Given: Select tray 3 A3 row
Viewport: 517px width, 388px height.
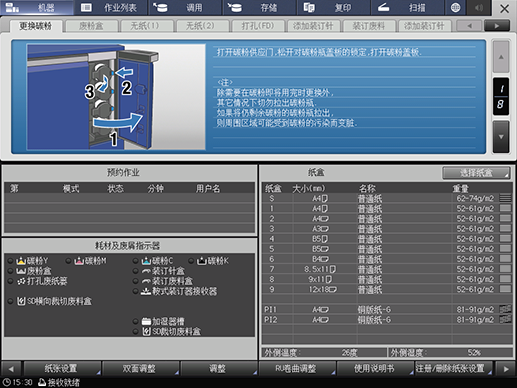Looking at the screenshot, I should (387, 229).
